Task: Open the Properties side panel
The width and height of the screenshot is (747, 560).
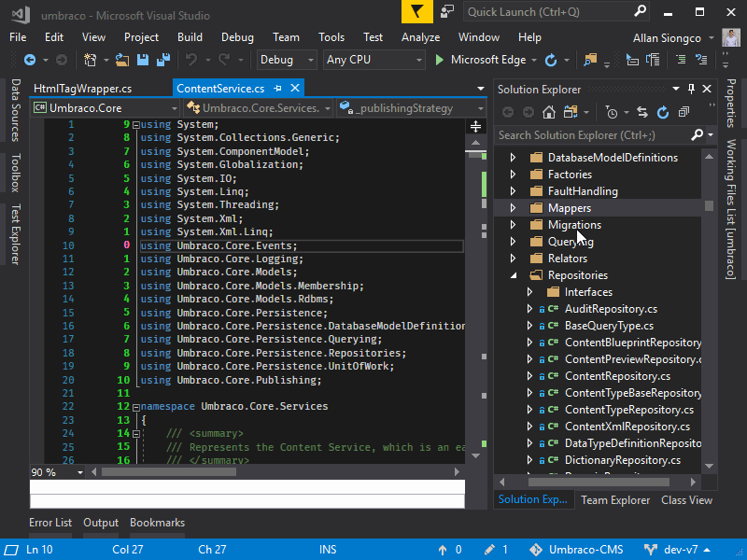Action: point(731,104)
